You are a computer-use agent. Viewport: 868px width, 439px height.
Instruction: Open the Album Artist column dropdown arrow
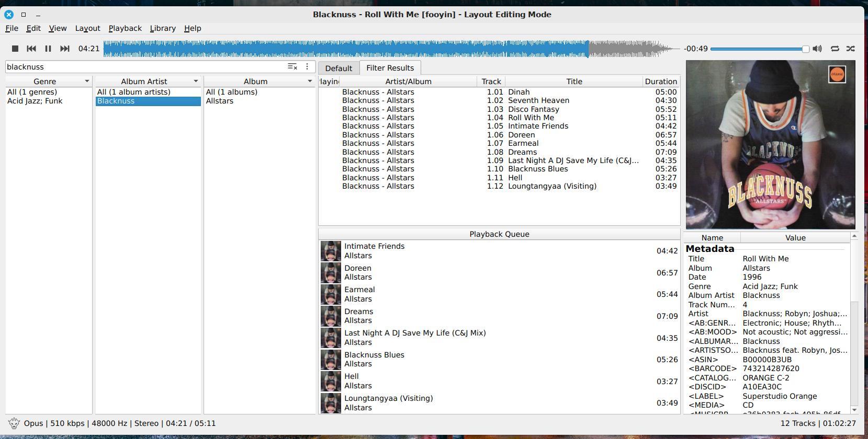point(196,82)
